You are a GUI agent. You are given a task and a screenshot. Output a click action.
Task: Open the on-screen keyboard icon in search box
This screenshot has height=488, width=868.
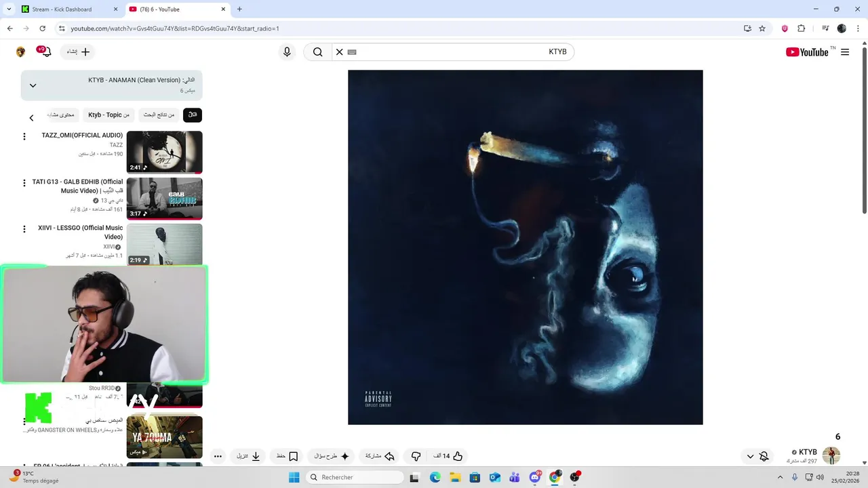351,52
